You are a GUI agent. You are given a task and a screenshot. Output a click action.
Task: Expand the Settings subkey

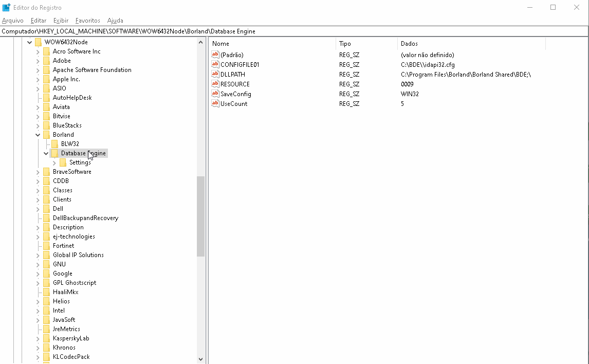[x=54, y=162]
